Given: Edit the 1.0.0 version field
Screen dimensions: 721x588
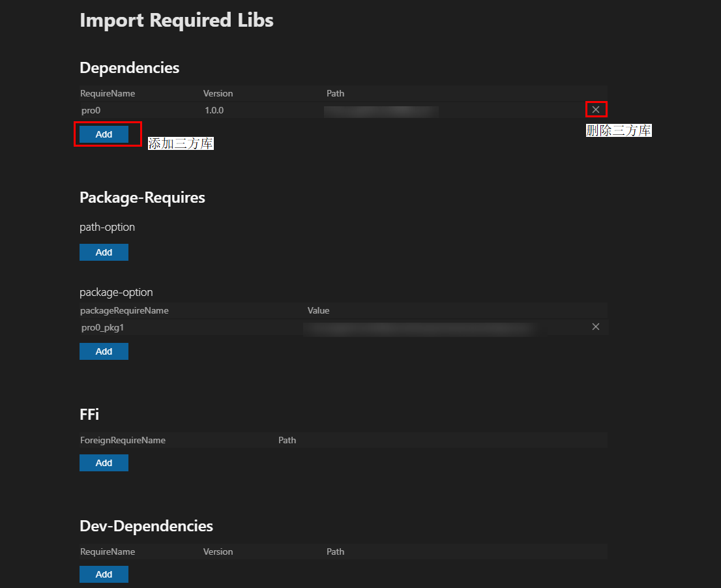Looking at the screenshot, I should pos(214,110).
